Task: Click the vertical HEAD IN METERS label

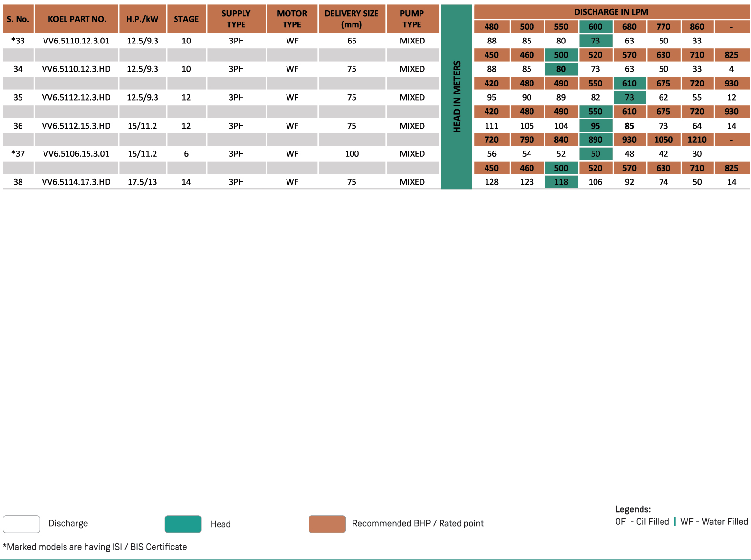Action: click(x=457, y=97)
